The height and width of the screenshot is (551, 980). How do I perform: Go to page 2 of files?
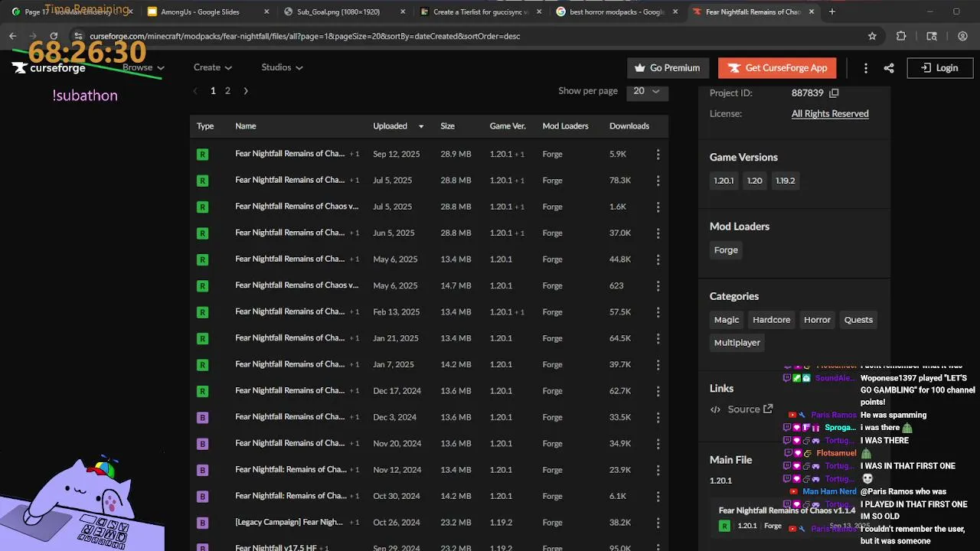227,91
